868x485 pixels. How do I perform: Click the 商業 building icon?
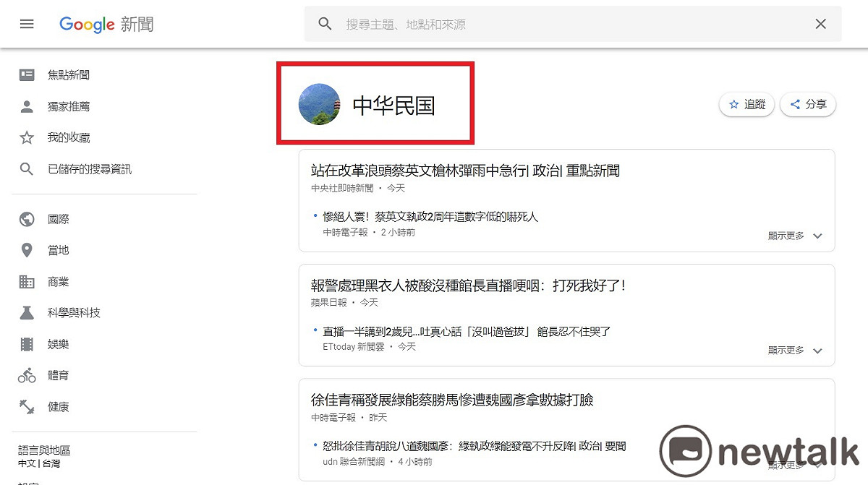[27, 282]
